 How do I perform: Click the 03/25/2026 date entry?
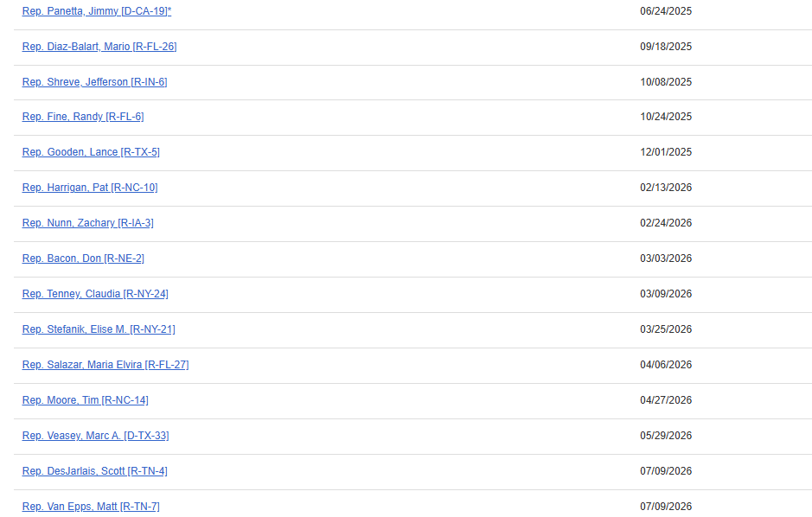[666, 329]
